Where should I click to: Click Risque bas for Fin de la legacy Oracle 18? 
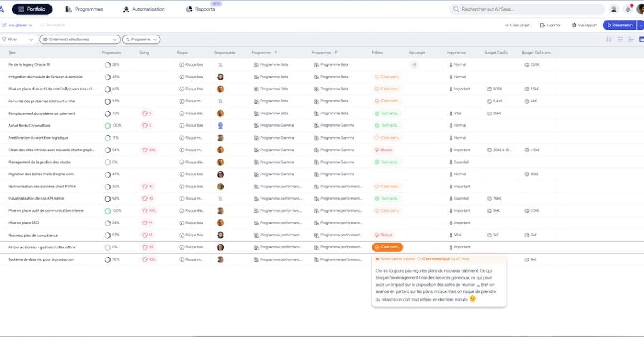coord(192,64)
